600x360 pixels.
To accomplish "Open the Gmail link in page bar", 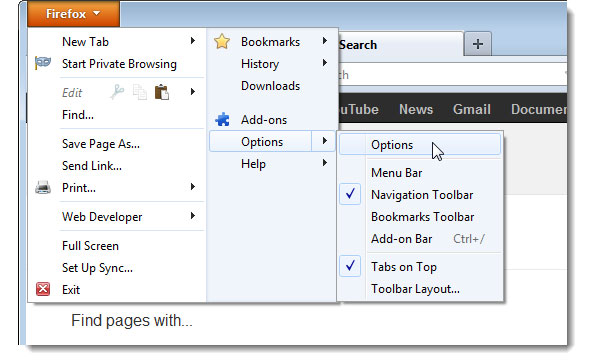I will click(472, 109).
